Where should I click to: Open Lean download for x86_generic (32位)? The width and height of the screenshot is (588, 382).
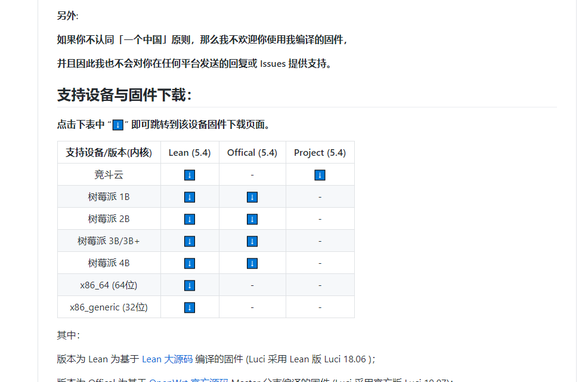[190, 308]
